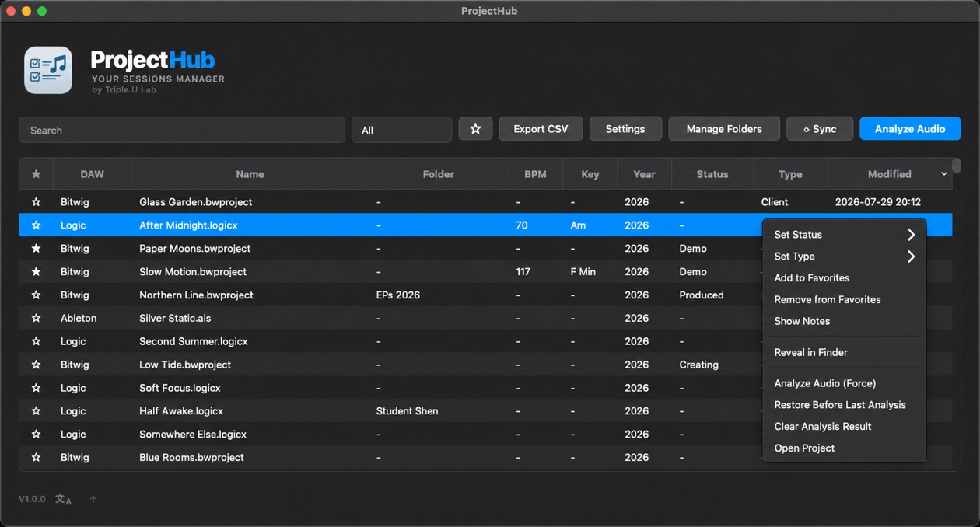The image size is (980, 527).
Task: Sort by the Status column header
Action: pyautogui.click(x=712, y=174)
